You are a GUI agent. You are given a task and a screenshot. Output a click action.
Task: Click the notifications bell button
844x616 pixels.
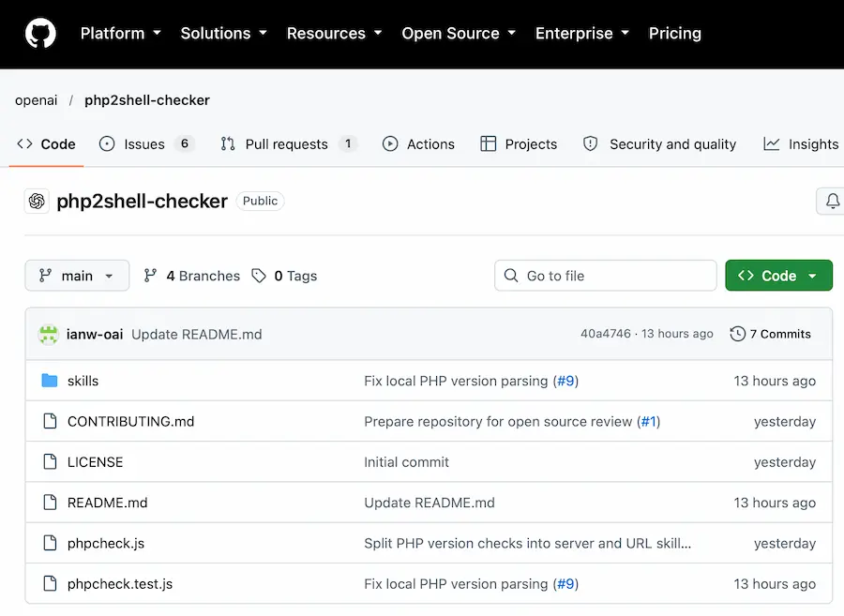[x=832, y=202]
